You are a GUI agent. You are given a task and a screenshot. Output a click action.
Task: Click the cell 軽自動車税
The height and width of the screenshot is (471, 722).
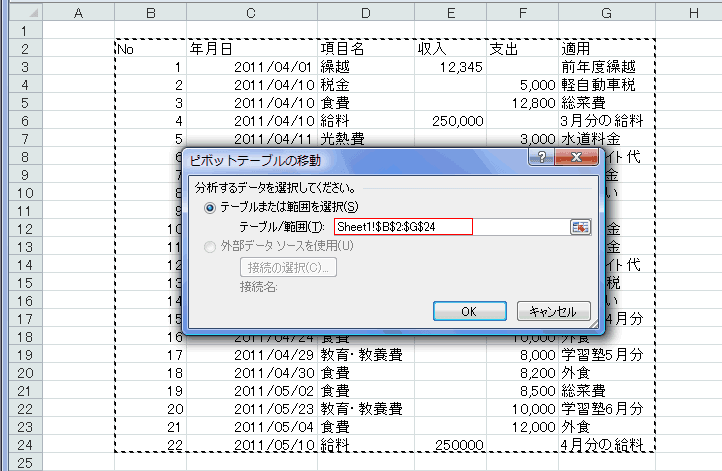tap(607, 85)
